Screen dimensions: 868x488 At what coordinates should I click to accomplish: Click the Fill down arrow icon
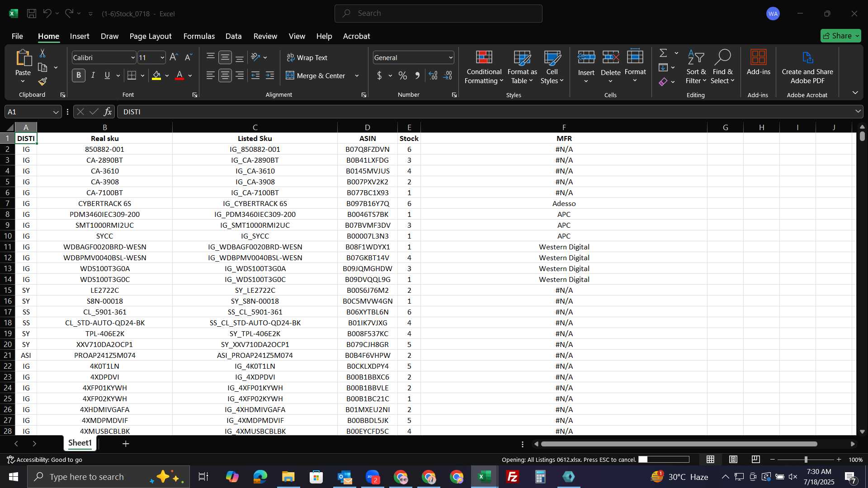pyautogui.click(x=663, y=67)
